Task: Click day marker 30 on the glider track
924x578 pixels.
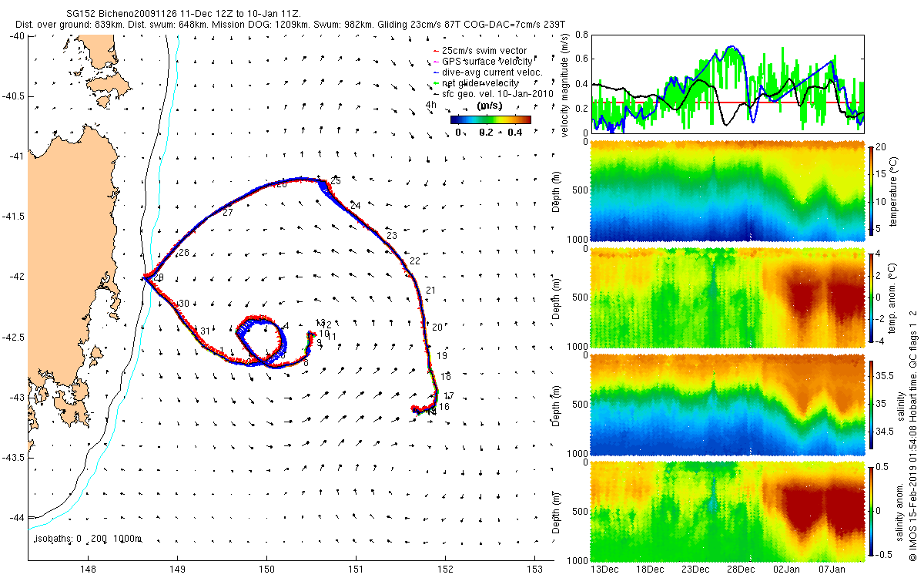Action: 183,304
